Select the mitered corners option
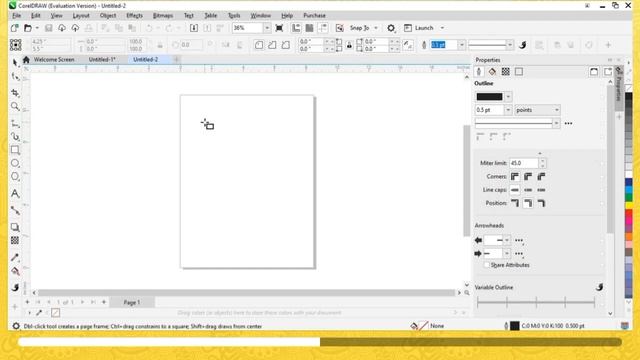 (515, 176)
